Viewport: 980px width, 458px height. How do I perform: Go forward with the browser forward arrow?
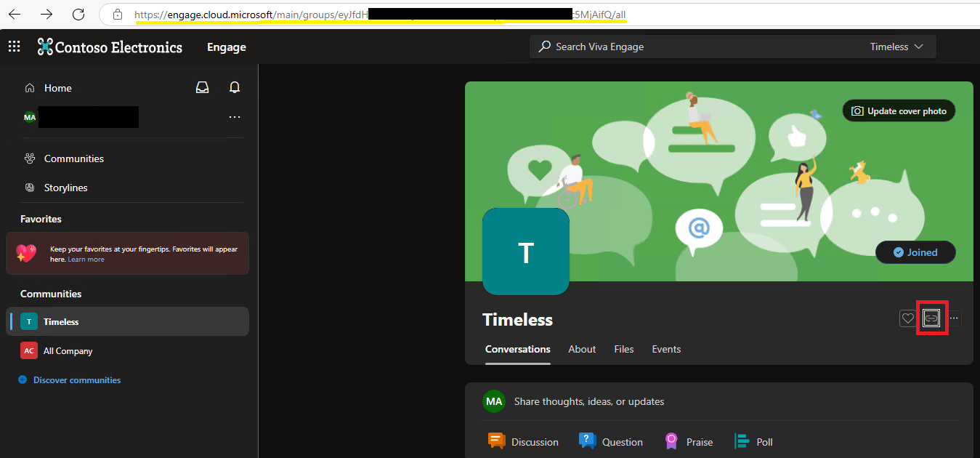[46, 15]
